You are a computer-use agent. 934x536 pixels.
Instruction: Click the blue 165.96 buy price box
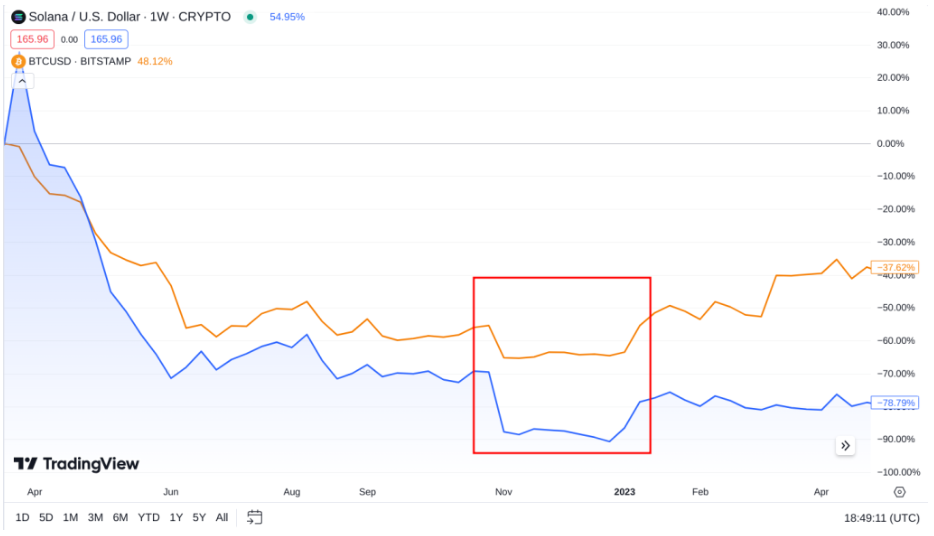pyautogui.click(x=106, y=39)
